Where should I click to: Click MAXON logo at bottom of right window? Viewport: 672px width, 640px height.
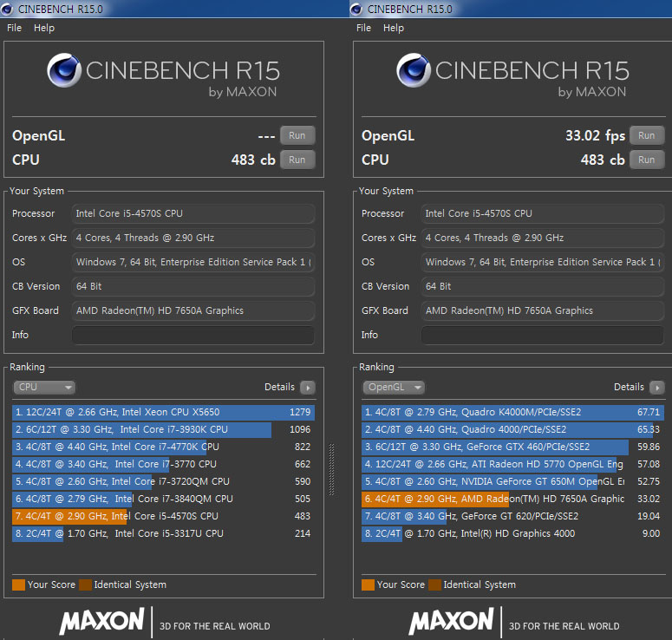click(x=451, y=621)
